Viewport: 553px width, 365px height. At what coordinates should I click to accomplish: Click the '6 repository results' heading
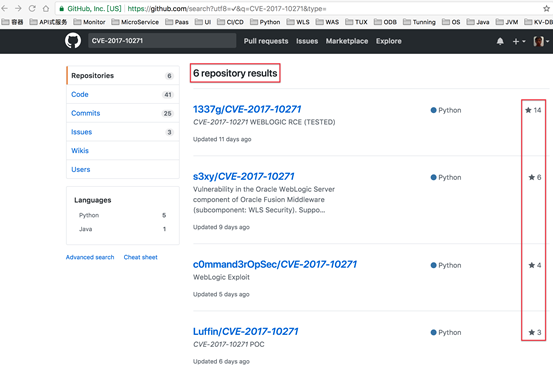tap(235, 73)
